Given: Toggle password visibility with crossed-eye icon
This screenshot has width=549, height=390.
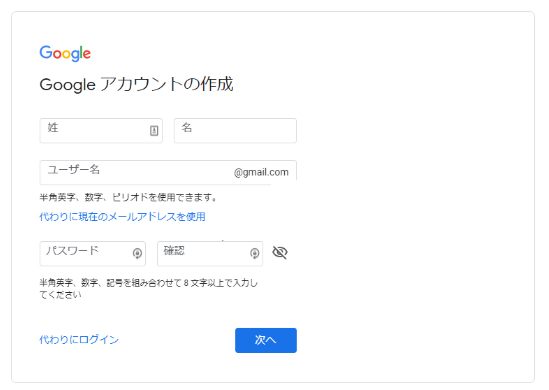Looking at the screenshot, I should 280,252.
